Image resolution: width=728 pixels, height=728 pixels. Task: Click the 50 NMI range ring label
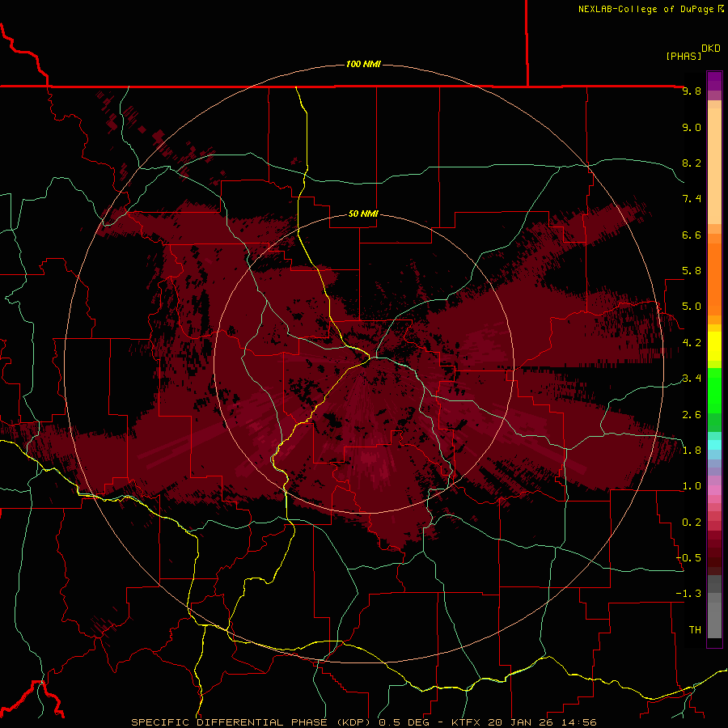(363, 214)
